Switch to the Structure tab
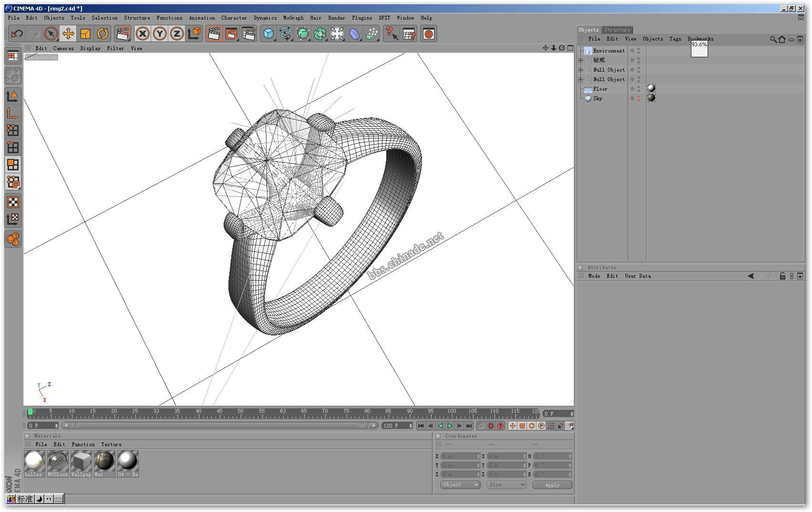Viewport: 812px width, 512px height. point(617,30)
